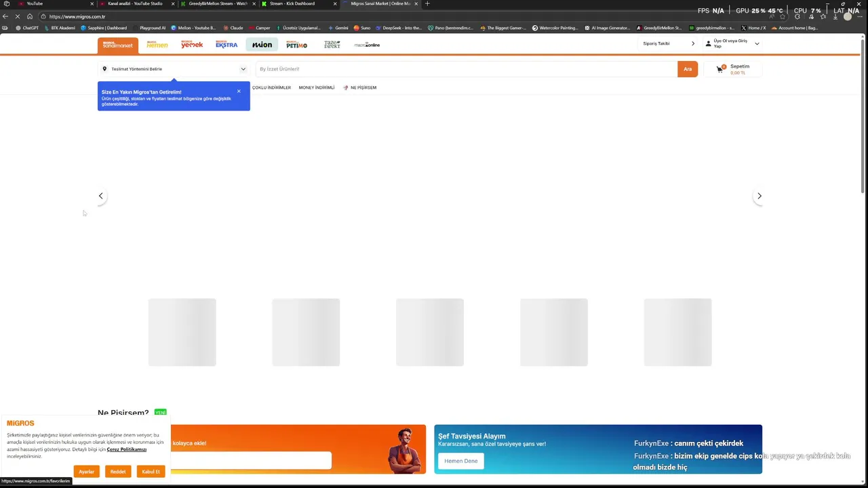Viewport: 868px width, 488px height.
Task: Open the DeepSeek bookmark
Action: coord(399,28)
